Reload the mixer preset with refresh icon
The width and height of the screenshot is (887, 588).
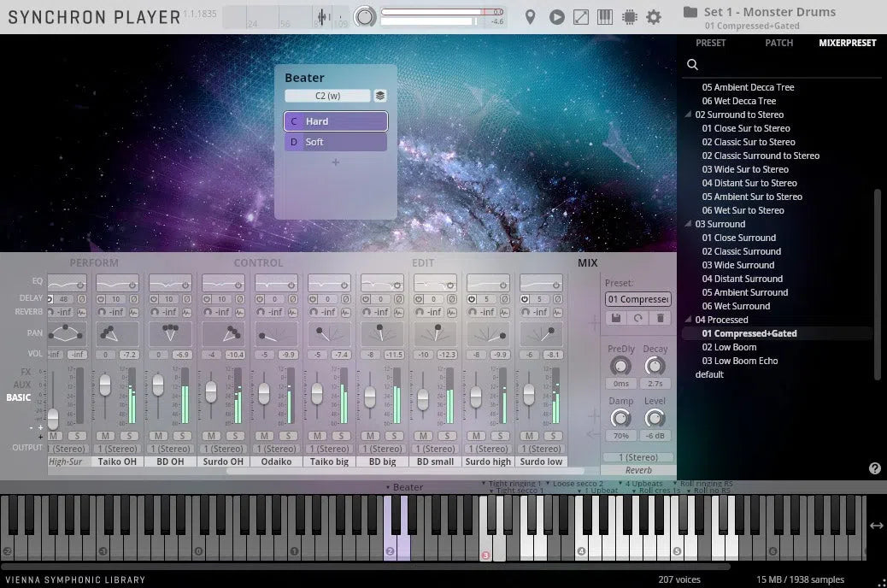click(637, 318)
